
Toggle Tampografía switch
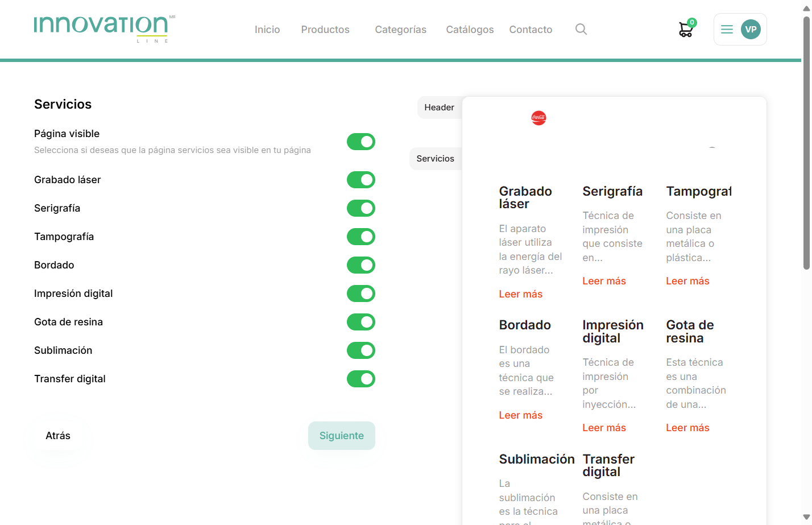(361, 237)
